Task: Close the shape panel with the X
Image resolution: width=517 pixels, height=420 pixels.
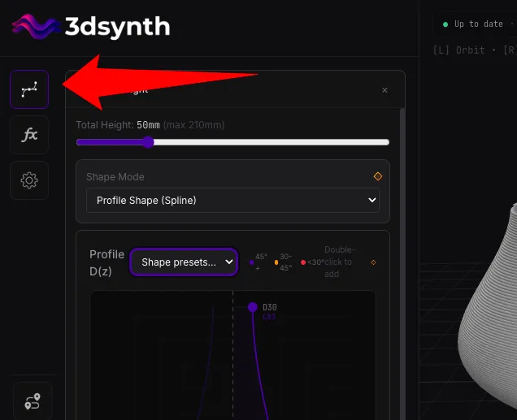Action: coord(384,90)
